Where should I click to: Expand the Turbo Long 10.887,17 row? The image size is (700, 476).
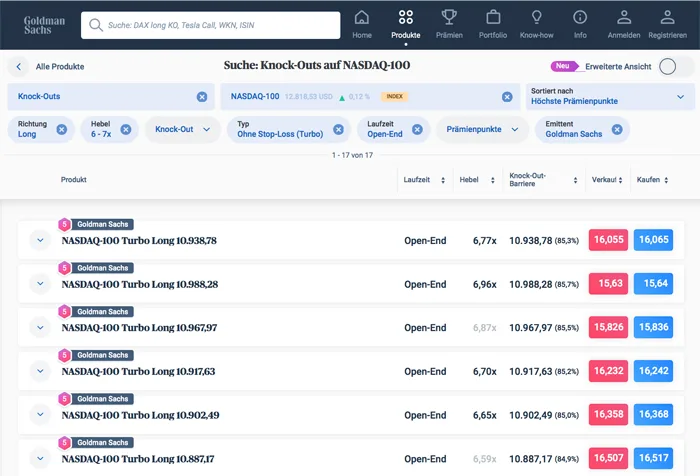tap(40, 458)
